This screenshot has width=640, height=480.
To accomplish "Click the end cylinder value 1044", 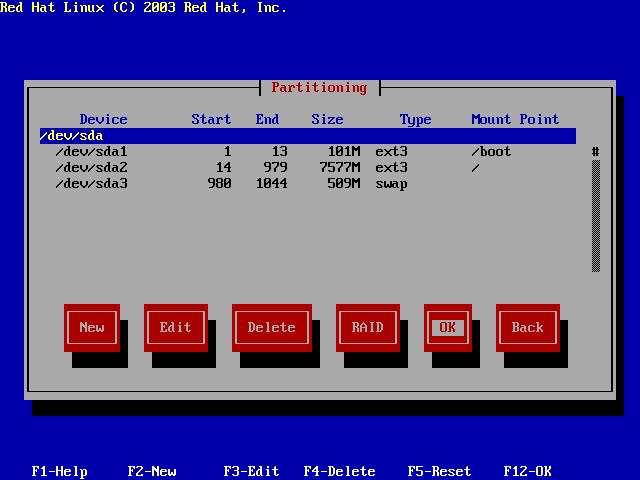I will point(271,184).
